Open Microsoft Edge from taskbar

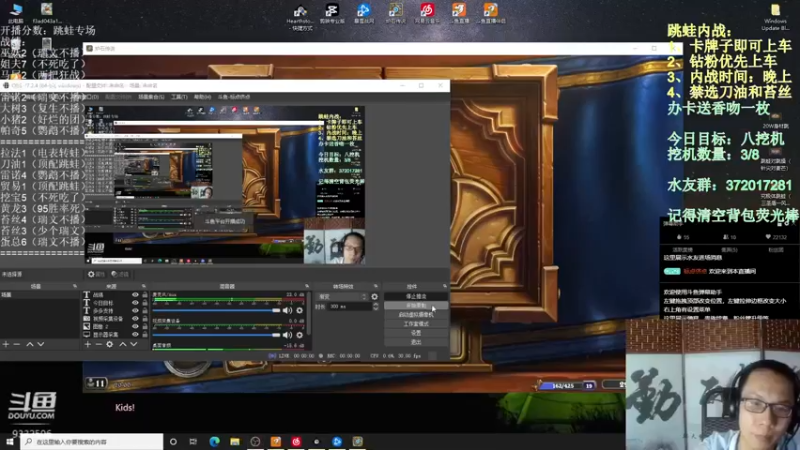coord(214,441)
